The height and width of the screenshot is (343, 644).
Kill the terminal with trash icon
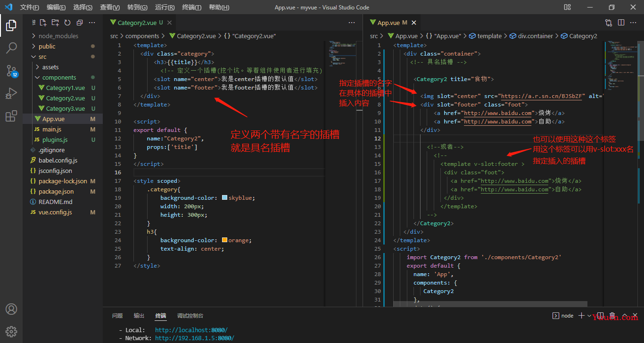[612, 316]
